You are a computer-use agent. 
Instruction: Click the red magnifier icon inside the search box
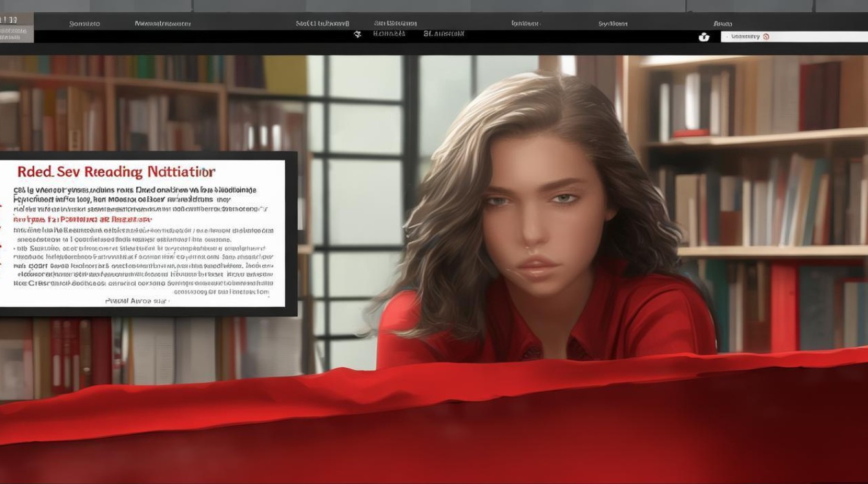point(766,37)
